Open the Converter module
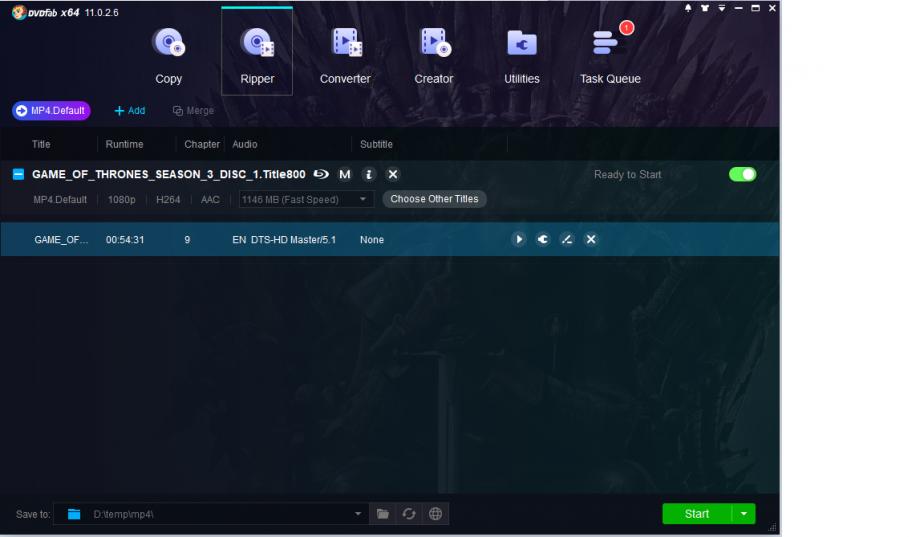924x537 pixels. 345,55
